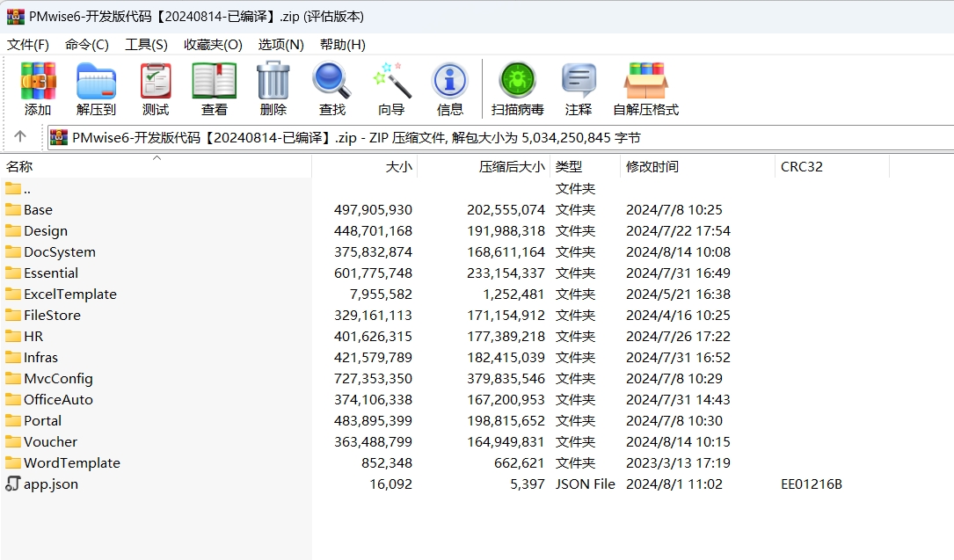Sort by Packed Size (压缩后大小) column header

[x=484, y=167]
